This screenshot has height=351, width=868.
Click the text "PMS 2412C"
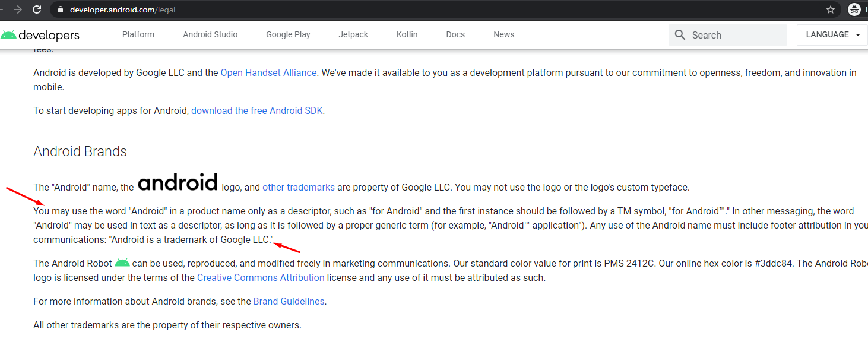630,263
